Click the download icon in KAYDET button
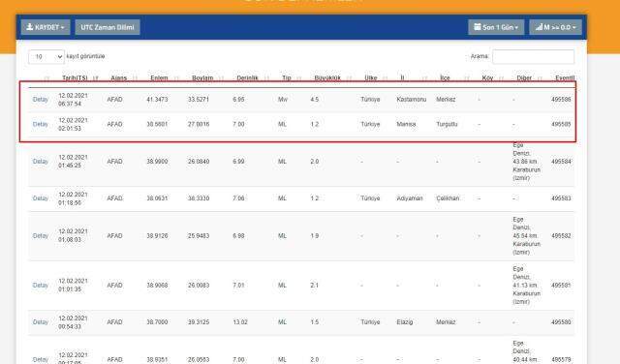The width and height of the screenshot is (620, 364). point(30,27)
